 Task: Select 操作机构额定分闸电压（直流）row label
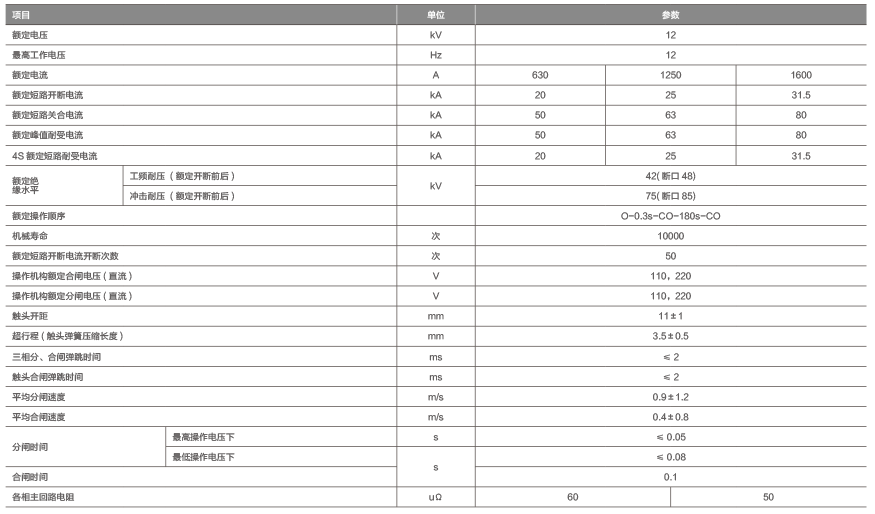tap(72, 297)
